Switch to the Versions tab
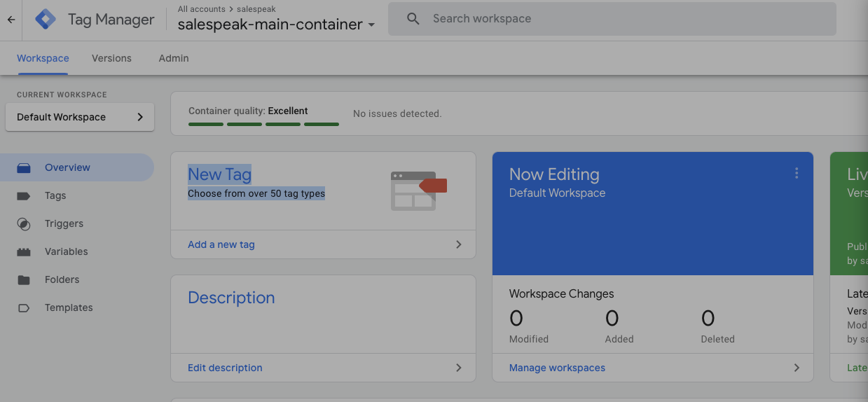Image resolution: width=868 pixels, height=402 pixels. (x=111, y=58)
